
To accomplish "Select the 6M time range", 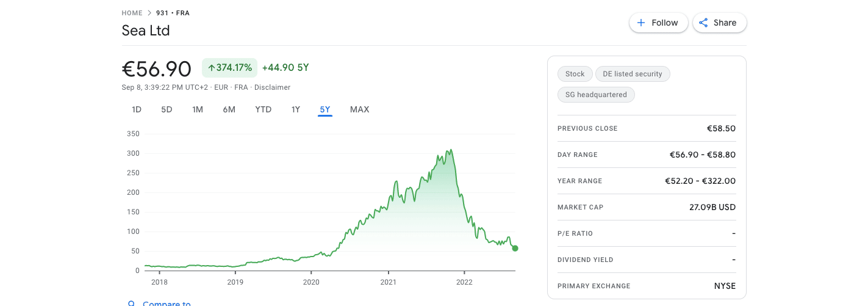I will coord(229,109).
